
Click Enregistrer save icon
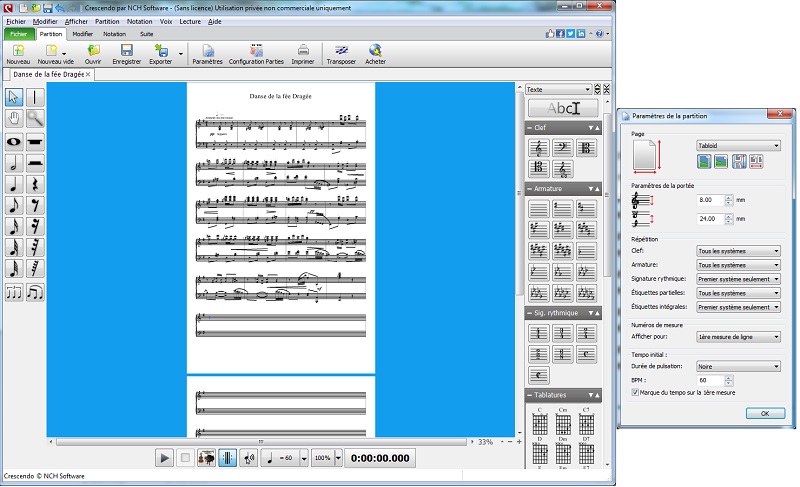coord(127,54)
